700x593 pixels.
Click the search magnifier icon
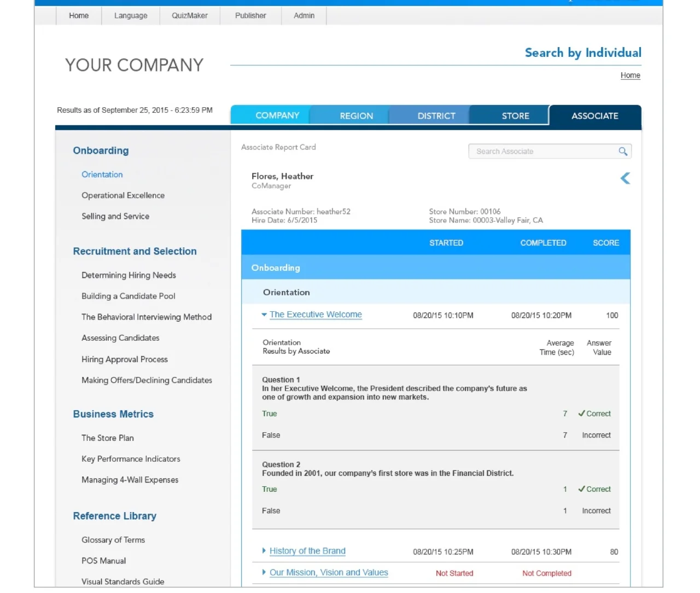point(623,152)
